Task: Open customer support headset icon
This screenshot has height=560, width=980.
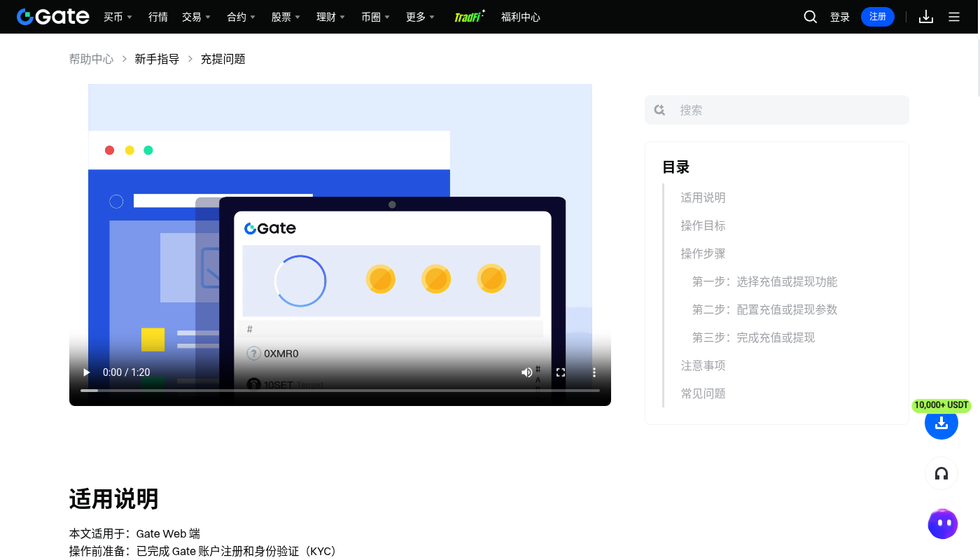Action: pos(941,473)
